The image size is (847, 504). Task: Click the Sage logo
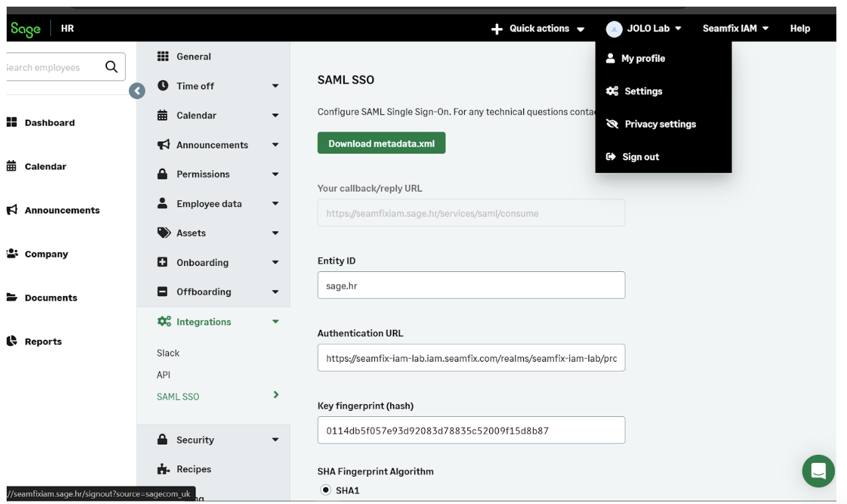click(25, 29)
